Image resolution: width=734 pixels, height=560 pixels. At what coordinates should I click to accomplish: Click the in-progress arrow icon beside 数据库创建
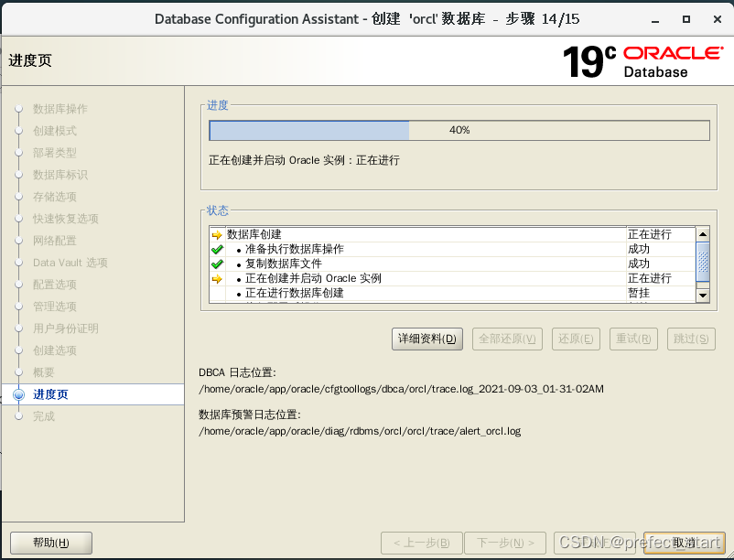pyautogui.click(x=217, y=234)
